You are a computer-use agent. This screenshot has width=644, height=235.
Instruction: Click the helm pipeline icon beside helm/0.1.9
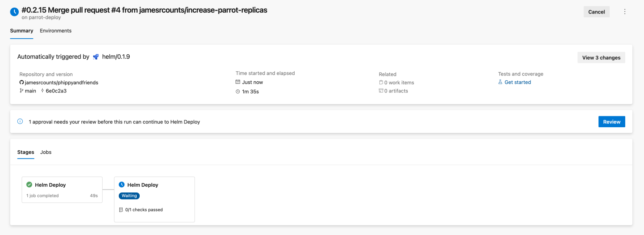pyautogui.click(x=96, y=57)
